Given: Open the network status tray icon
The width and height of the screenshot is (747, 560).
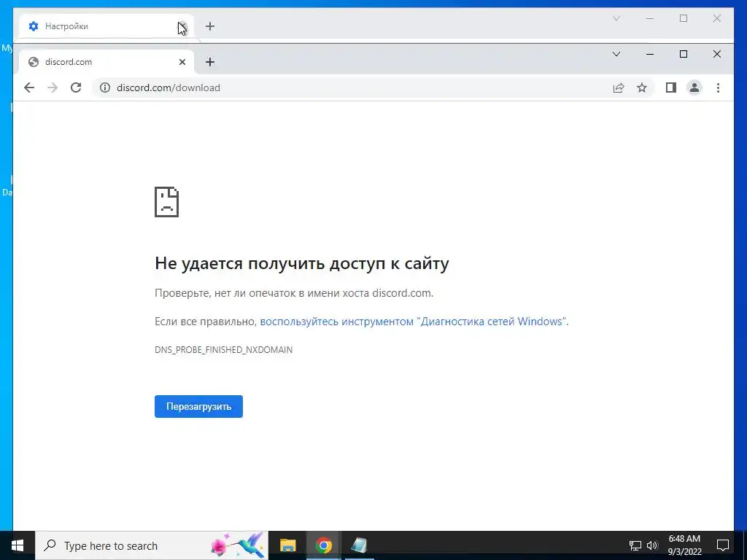Looking at the screenshot, I should click(x=635, y=545).
